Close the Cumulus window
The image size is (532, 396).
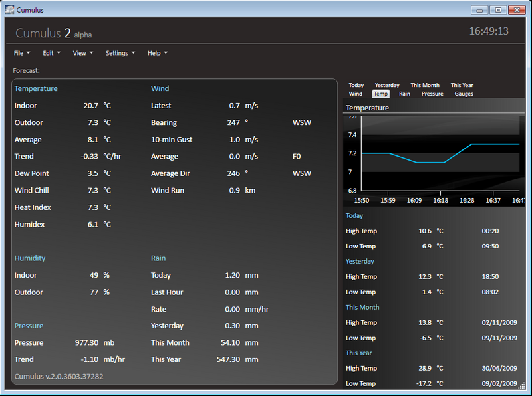(x=516, y=10)
